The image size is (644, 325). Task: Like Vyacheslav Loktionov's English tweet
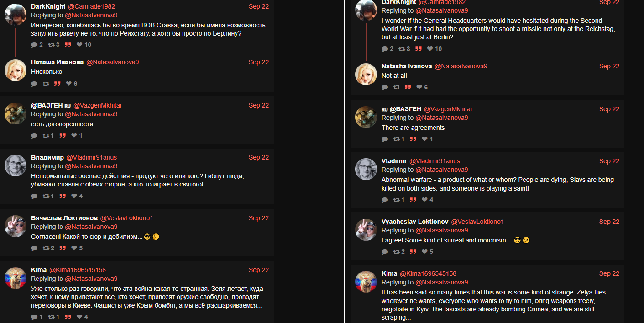click(425, 252)
